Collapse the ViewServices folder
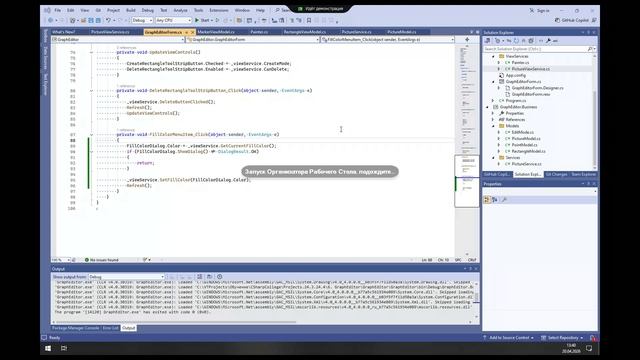 493,56
